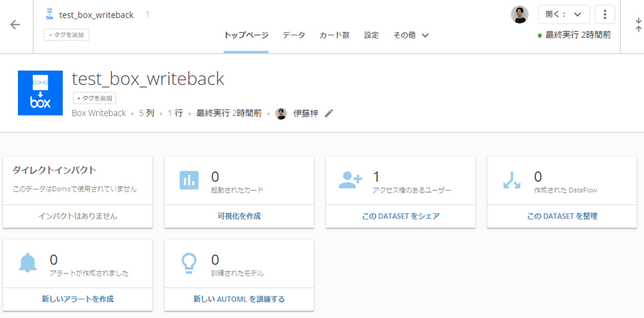The image size is (644, 318).
Task: Open the three-dot more options menu
Action: pos(604,14)
